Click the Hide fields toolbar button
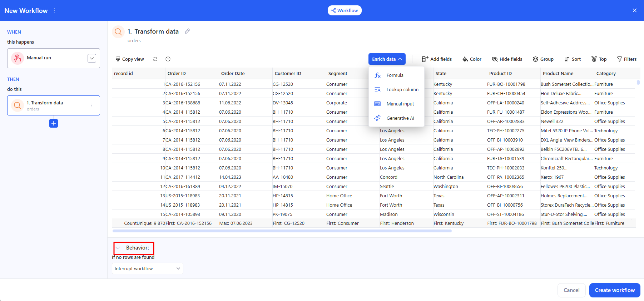Image resolution: width=644 pixels, height=301 pixels. pos(507,59)
